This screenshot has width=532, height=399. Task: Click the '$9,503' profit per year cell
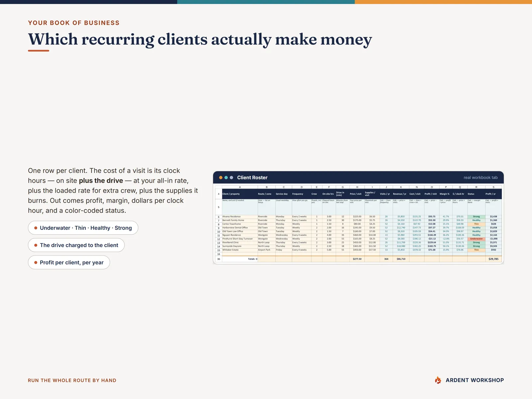coord(493,246)
